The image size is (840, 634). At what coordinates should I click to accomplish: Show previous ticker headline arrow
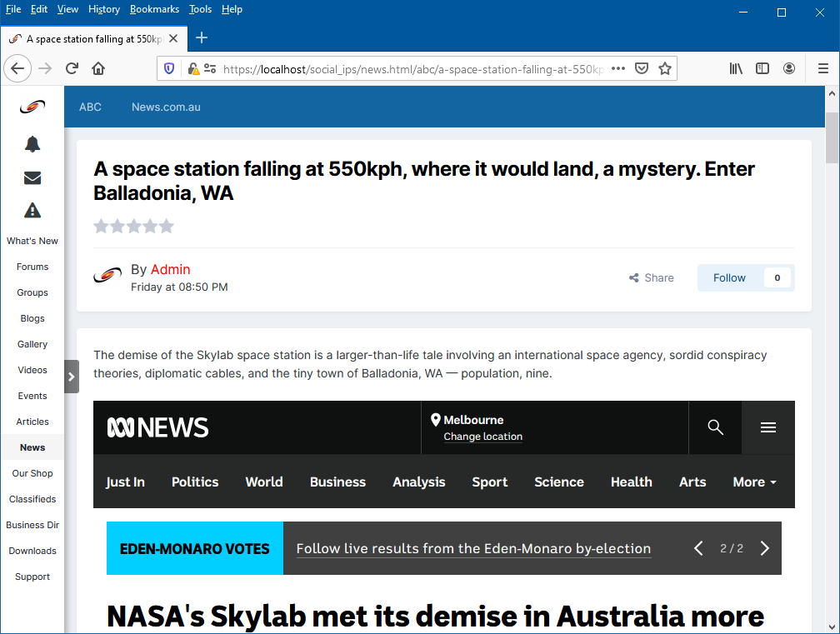[x=698, y=548]
